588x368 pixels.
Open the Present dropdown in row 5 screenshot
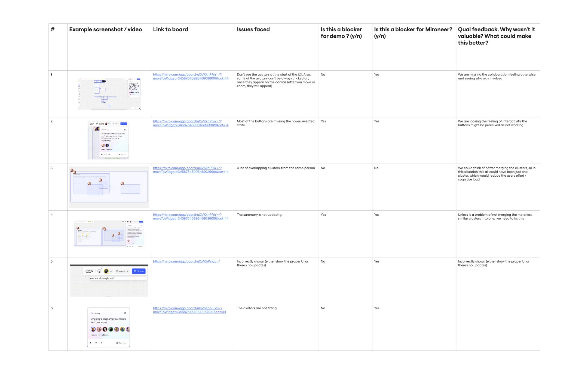[122, 271]
